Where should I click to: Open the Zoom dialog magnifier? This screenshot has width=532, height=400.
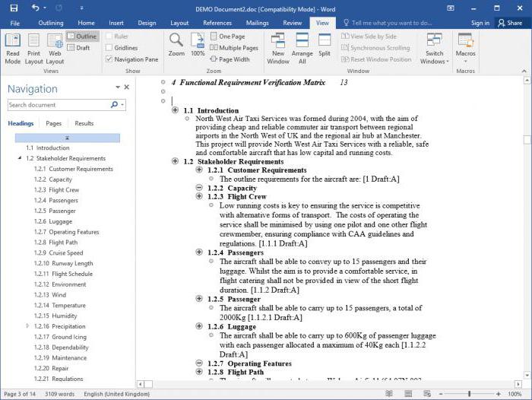click(x=176, y=45)
